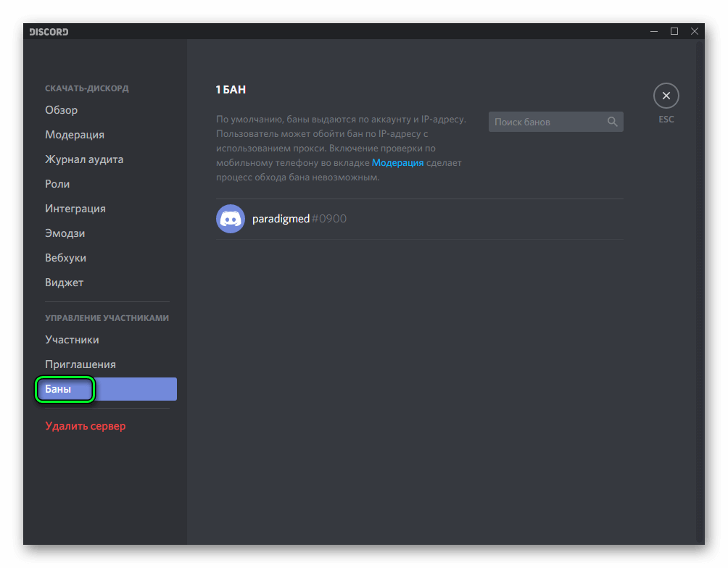Open the Участники management page

[72, 340]
